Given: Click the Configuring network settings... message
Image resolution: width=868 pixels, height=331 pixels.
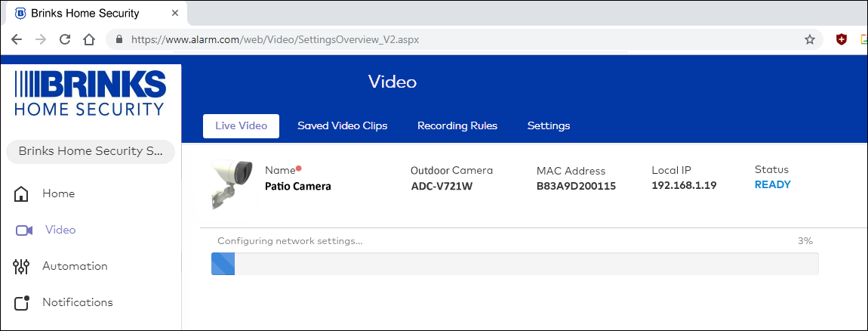Looking at the screenshot, I should click(x=290, y=241).
